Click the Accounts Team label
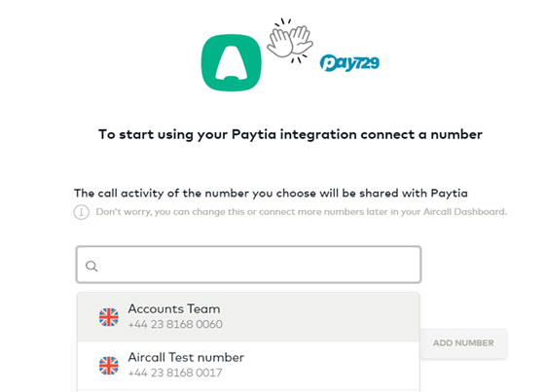545x392 pixels. pos(174,309)
